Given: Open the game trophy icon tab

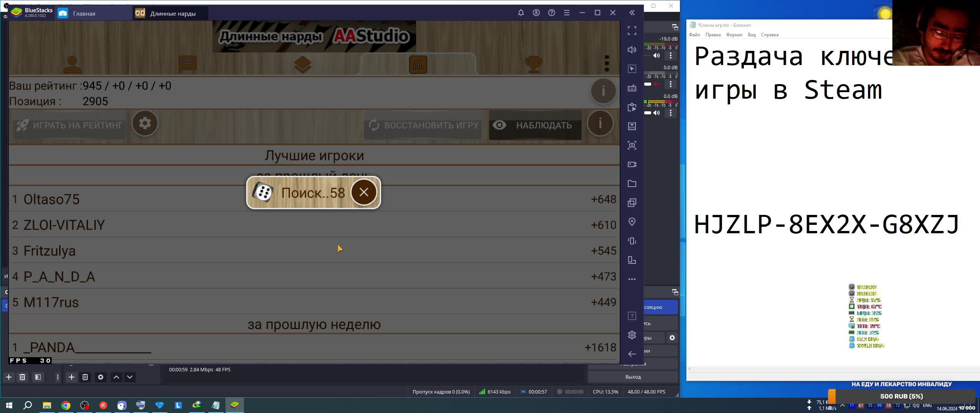Looking at the screenshot, I should (x=534, y=64).
